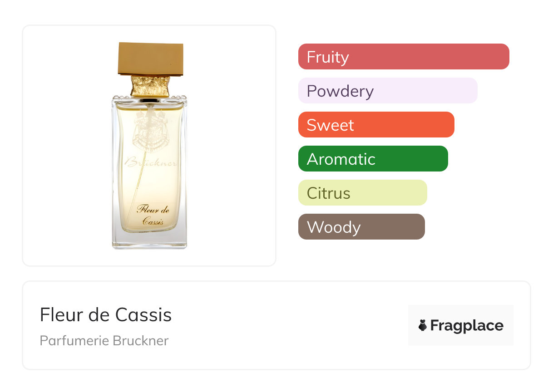Click the Fragplace wordmark text
Viewport: 553px width, 392px height.
click(x=467, y=326)
